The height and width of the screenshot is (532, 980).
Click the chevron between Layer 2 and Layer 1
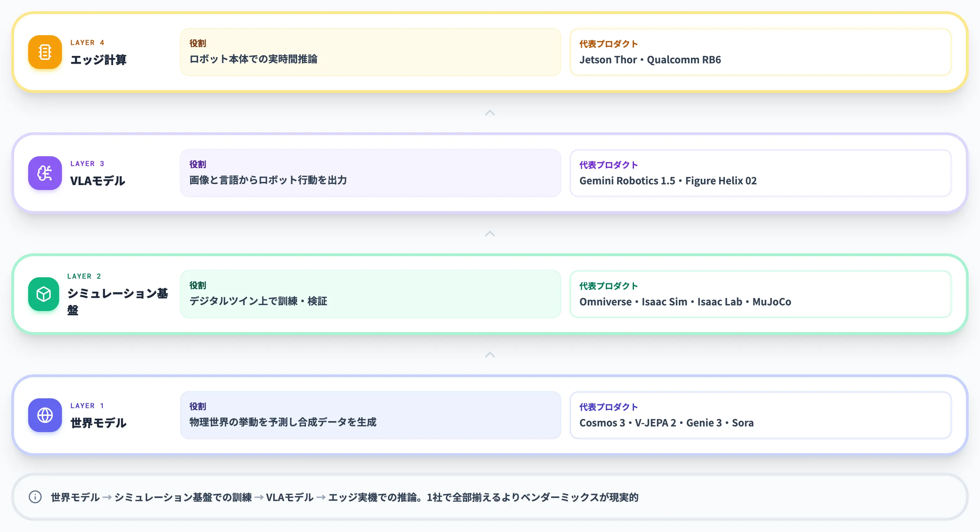tap(490, 354)
